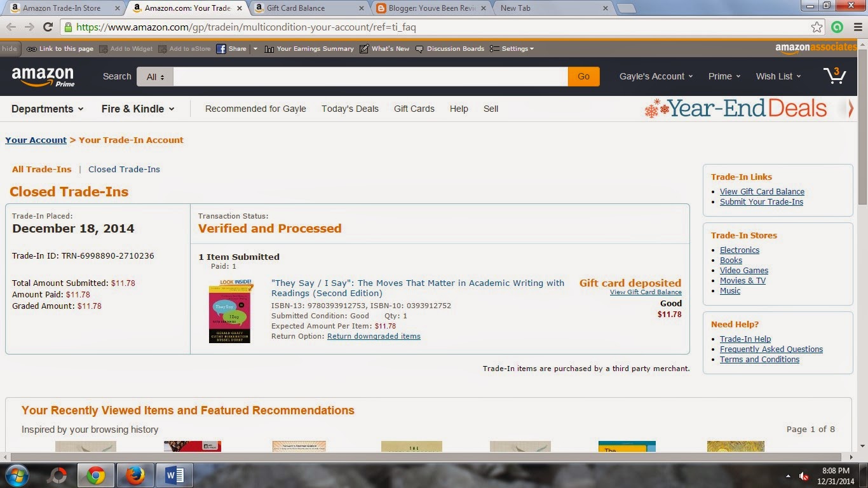Open Your Earnings Summary in associates bar
Image resolution: width=868 pixels, height=488 pixels.
click(309, 49)
